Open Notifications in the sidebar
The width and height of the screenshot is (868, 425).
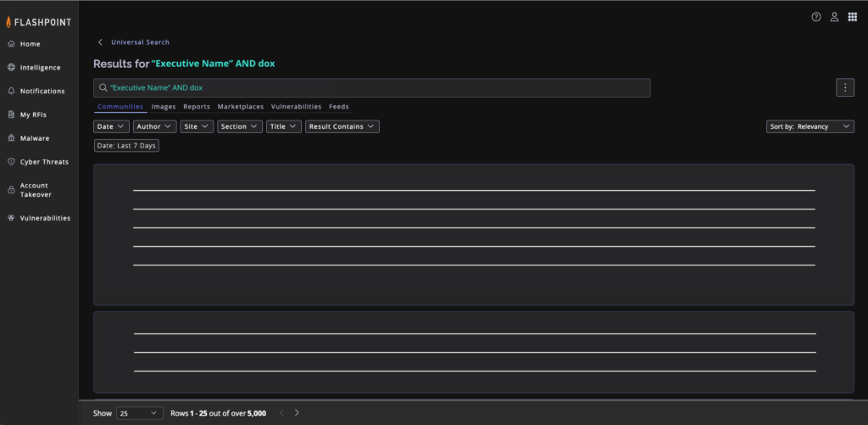pyautogui.click(x=42, y=91)
